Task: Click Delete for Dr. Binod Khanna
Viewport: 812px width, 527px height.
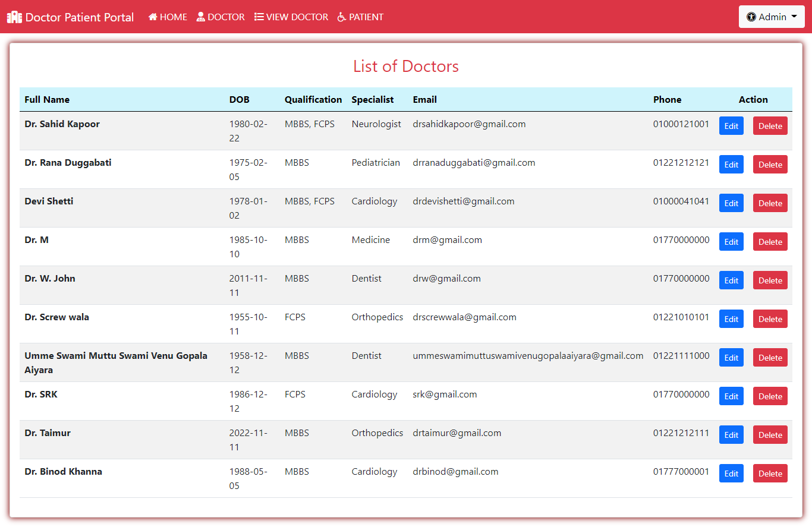Action: [770, 474]
